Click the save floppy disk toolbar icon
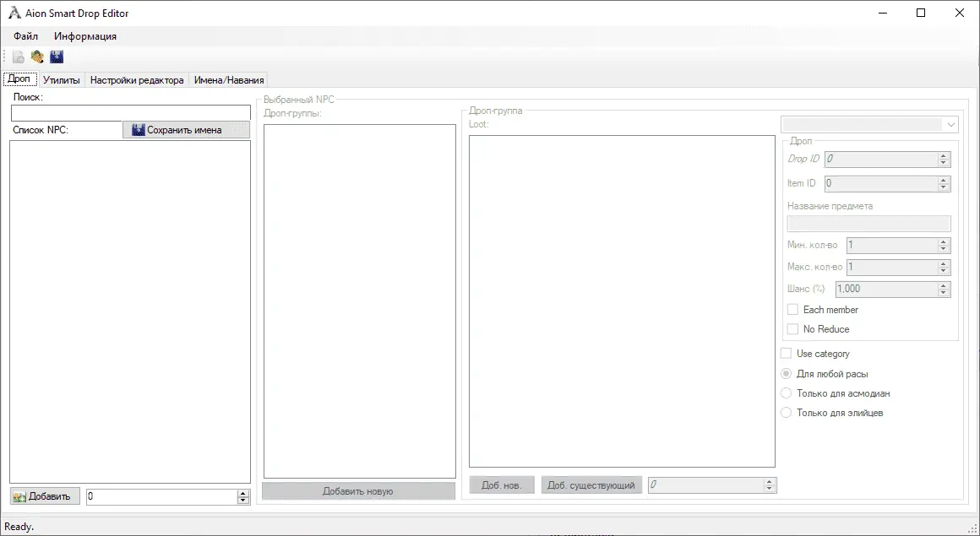The height and width of the screenshot is (536, 980). pyautogui.click(x=57, y=57)
